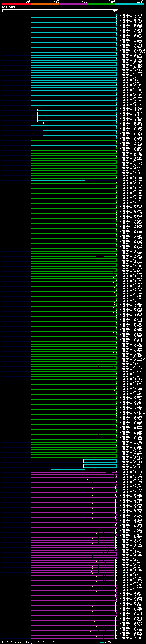146x644 pixels.
Task: Select hit label UniRef100_O23877-2
Action: (132, 359)
